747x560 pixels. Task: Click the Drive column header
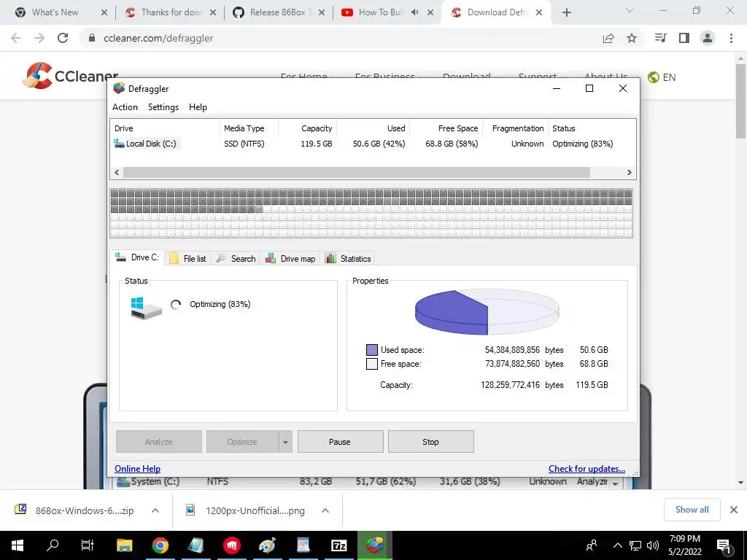pyautogui.click(x=165, y=128)
